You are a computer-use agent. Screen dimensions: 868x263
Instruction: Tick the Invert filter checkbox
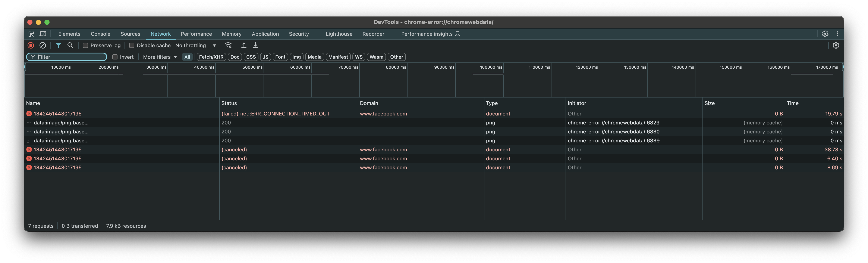tap(115, 57)
